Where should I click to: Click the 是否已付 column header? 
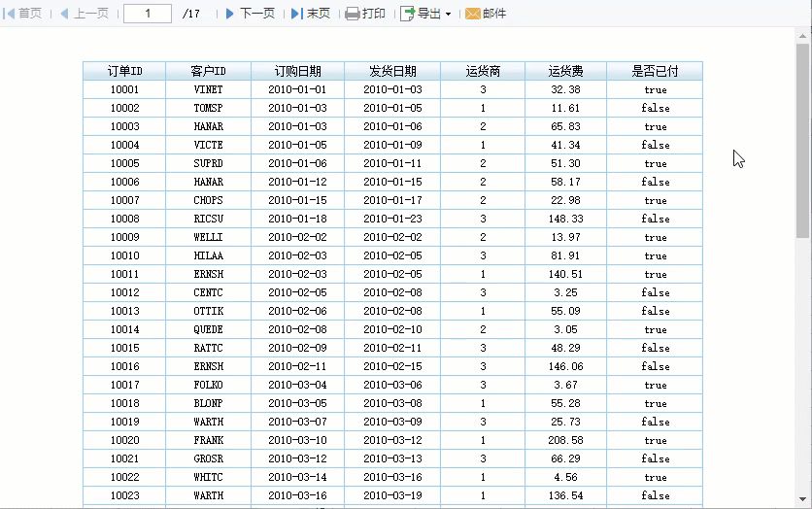click(655, 71)
